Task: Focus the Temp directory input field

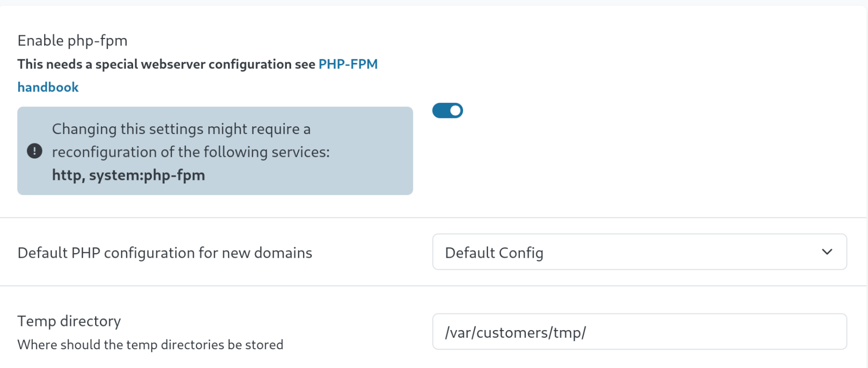Action: [639, 332]
